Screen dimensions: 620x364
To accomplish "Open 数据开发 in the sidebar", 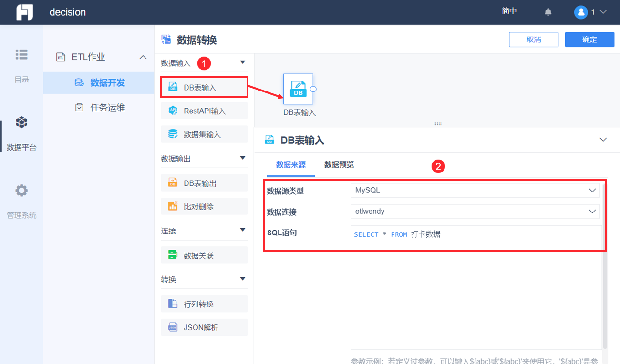I will (99, 83).
